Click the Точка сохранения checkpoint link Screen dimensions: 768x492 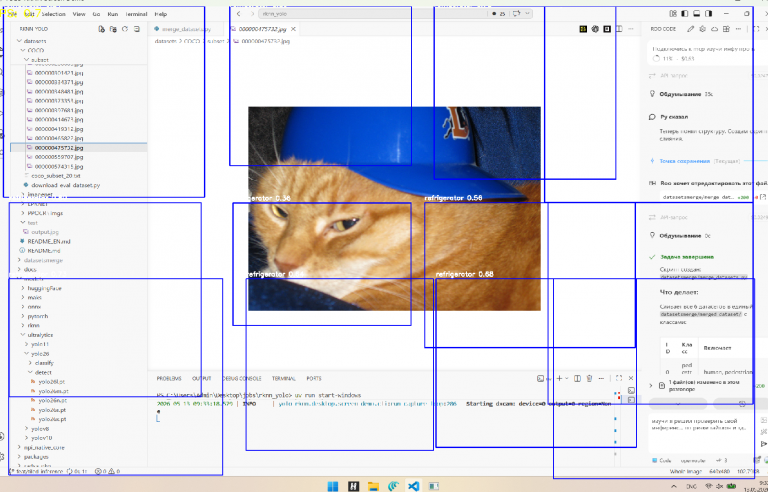684,161
